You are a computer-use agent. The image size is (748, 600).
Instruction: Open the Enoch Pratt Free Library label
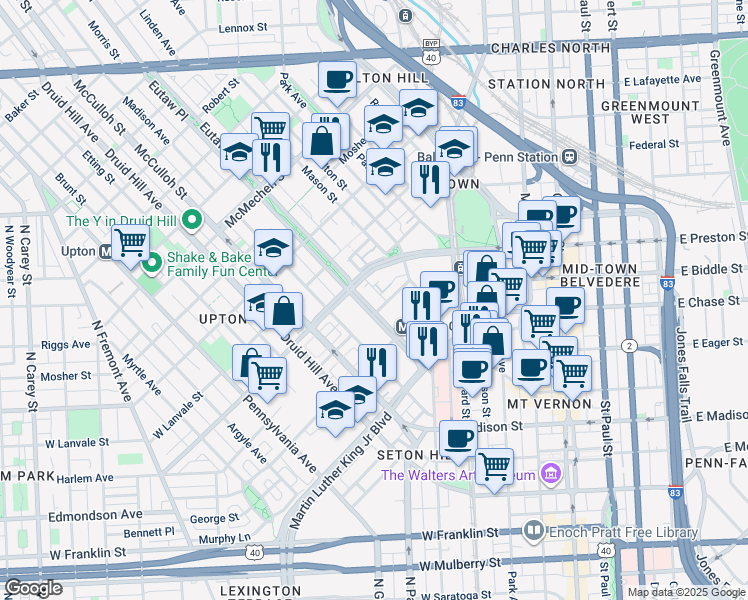pos(623,532)
